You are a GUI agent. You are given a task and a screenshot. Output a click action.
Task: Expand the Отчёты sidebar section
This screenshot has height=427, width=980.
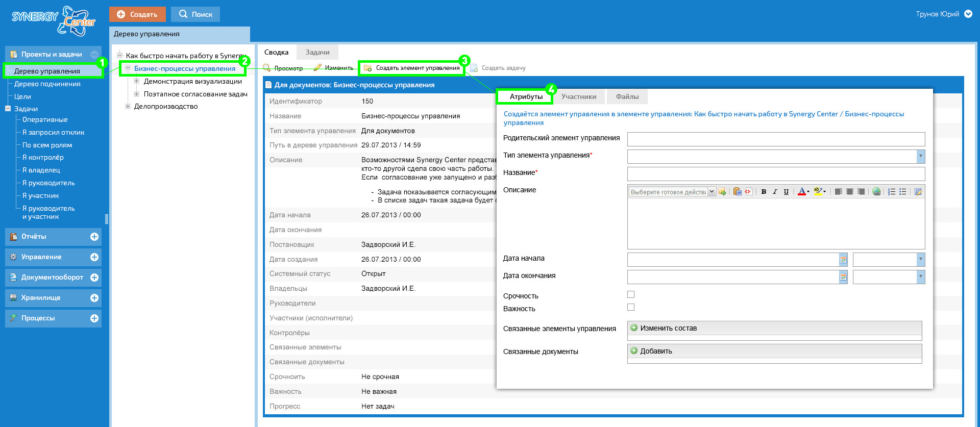click(94, 237)
